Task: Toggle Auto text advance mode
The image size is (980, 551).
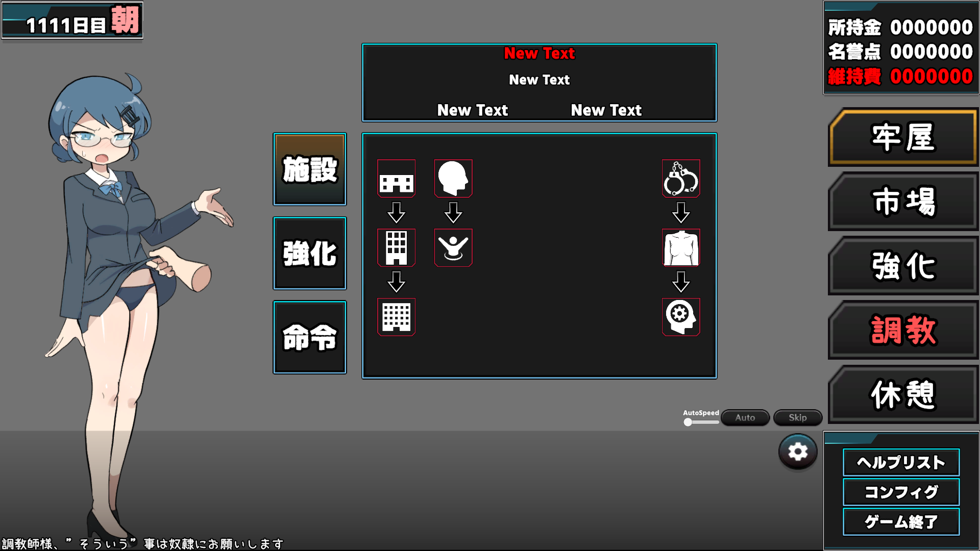Action: (745, 418)
